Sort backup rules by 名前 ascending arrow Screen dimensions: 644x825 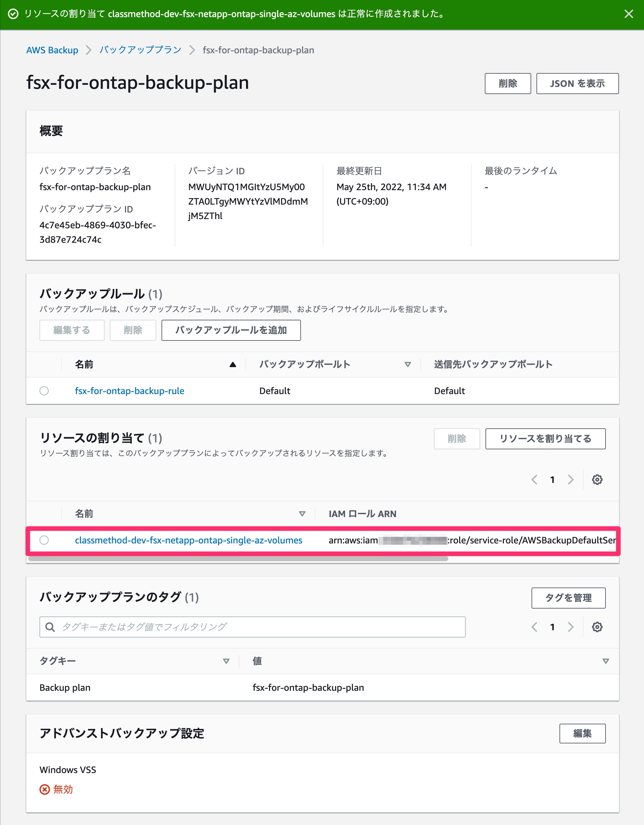[233, 364]
